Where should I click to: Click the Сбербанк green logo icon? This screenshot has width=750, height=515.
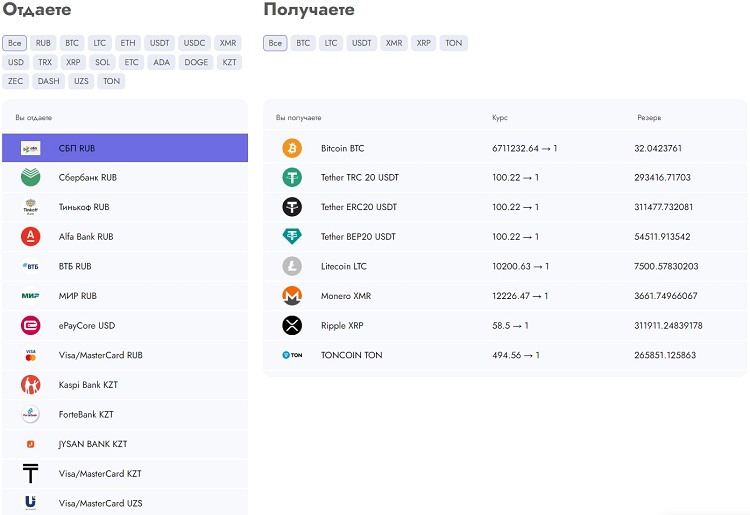pyautogui.click(x=31, y=177)
